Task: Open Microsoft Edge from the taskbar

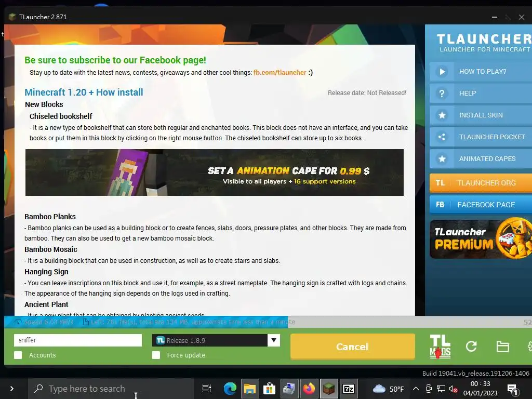Action: click(x=230, y=389)
